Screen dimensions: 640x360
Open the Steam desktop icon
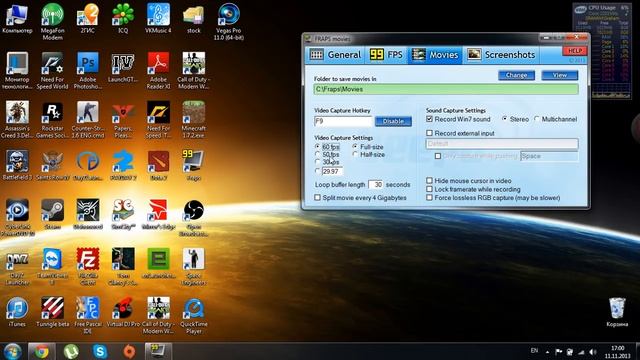(x=52, y=214)
